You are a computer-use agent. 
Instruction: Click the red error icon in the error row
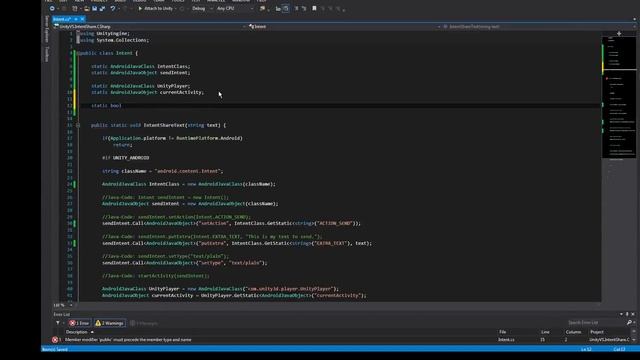[x=55, y=340]
